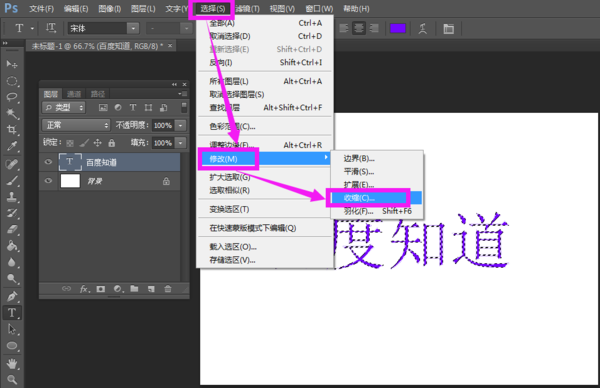Select the Elliptical Marquee tool

click(x=12, y=81)
